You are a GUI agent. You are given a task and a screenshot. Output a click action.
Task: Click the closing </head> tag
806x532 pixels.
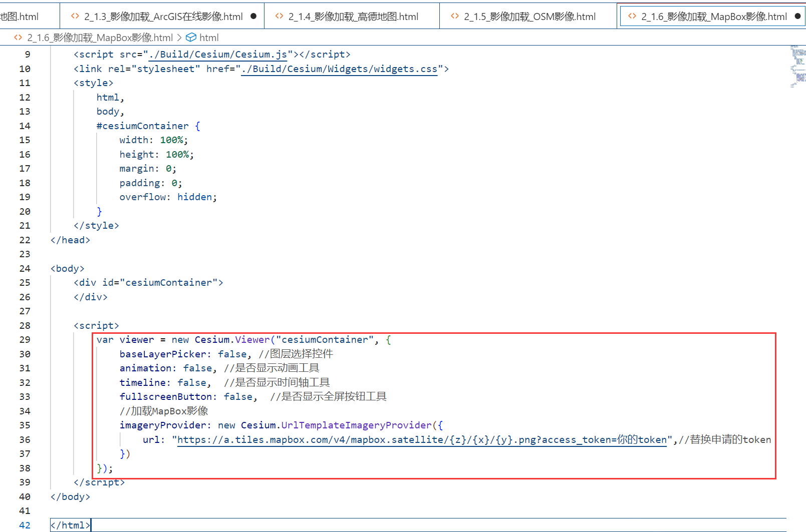[70, 240]
